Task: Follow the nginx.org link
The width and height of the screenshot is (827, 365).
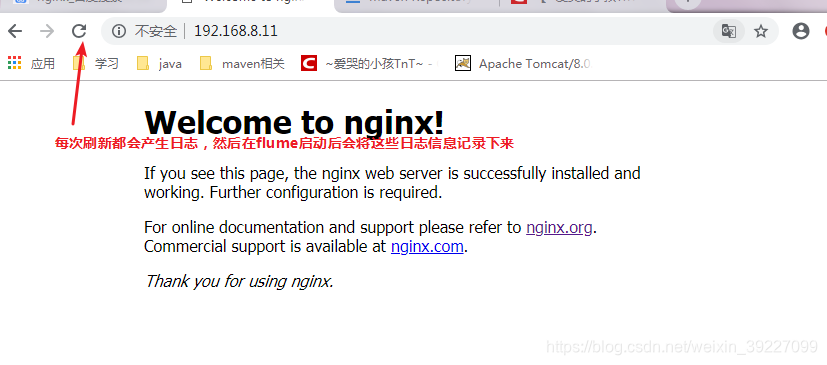Action: [x=559, y=228]
